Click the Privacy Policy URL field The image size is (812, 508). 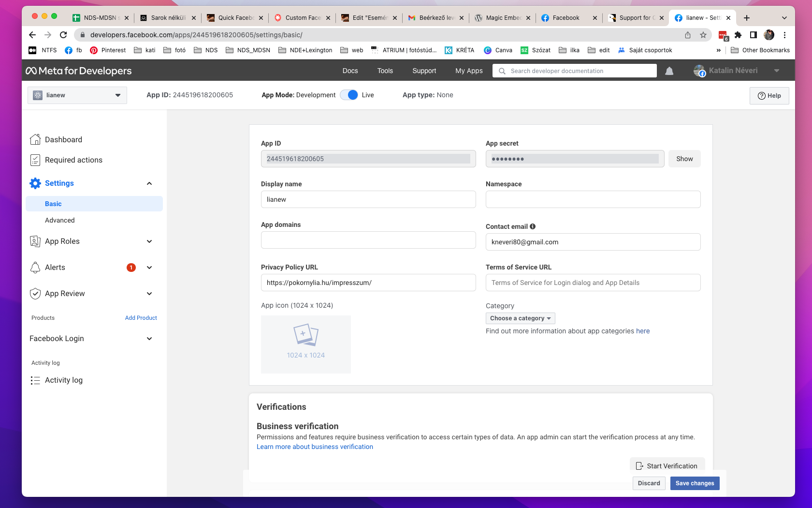(x=368, y=283)
